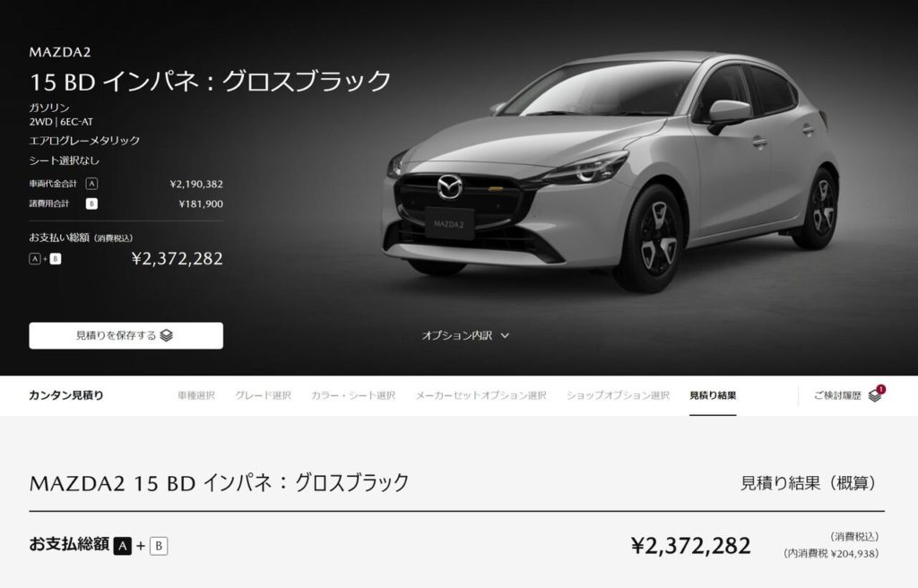Open the オプション内訳 breakdown label
This screenshot has height=588, width=918.
[456, 335]
